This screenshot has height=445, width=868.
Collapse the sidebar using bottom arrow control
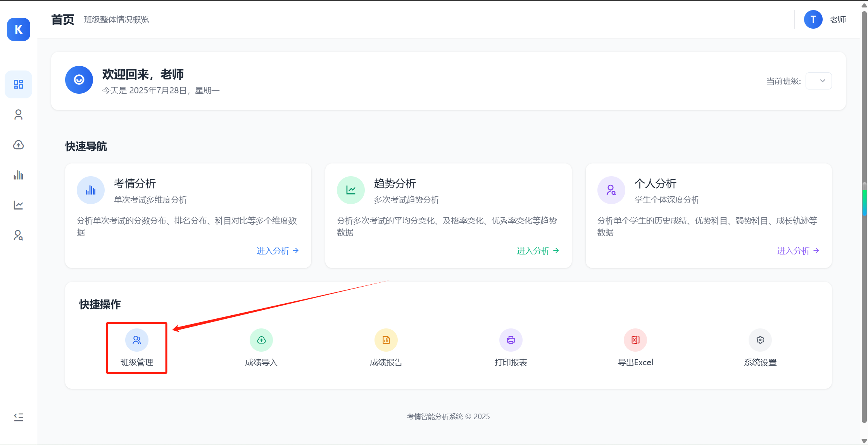click(18, 417)
